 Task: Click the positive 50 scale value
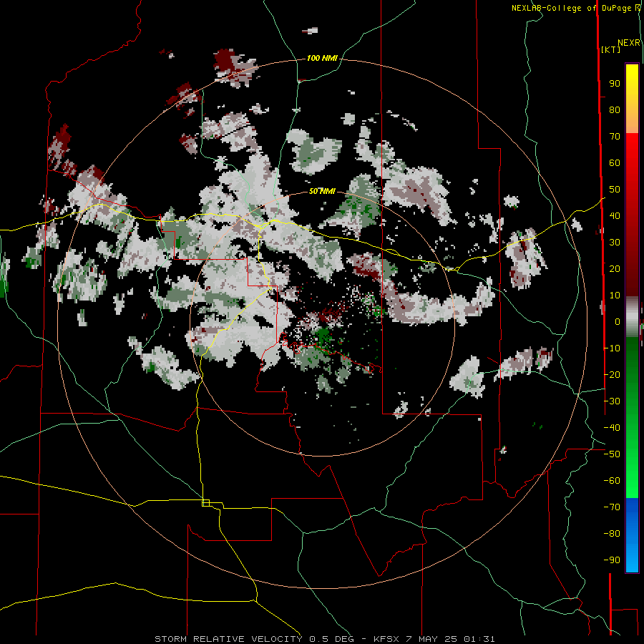tap(615, 190)
